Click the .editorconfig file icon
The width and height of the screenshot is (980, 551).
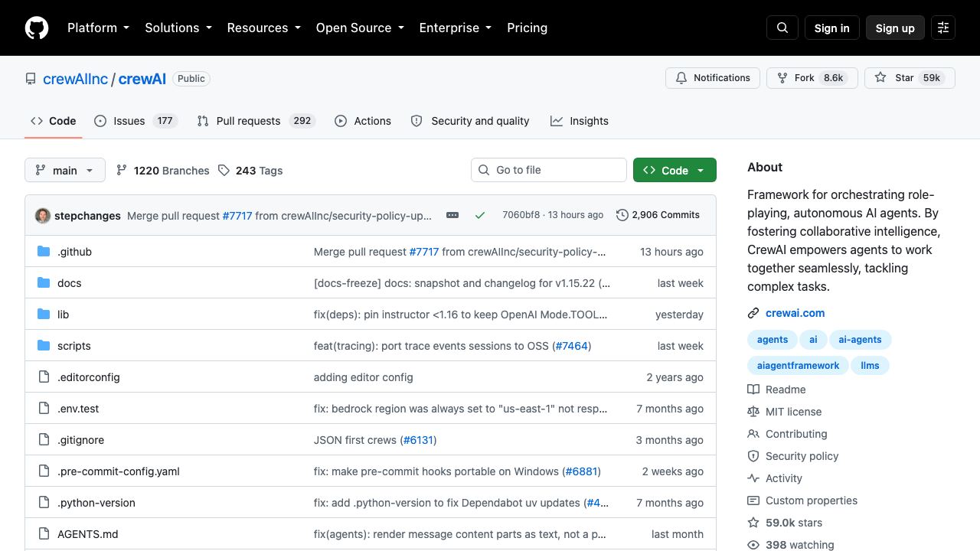[44, 377]
